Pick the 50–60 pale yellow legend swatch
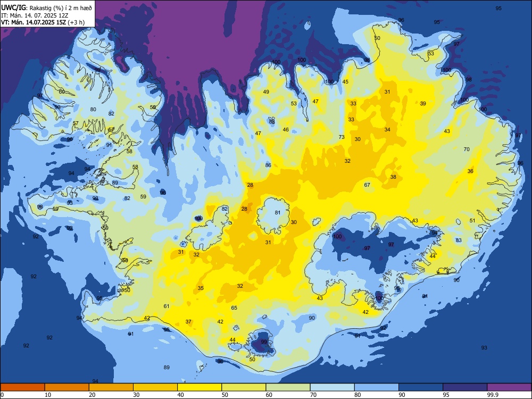The width and height of the screenshot is (532, 399). [x=244, y=387]
